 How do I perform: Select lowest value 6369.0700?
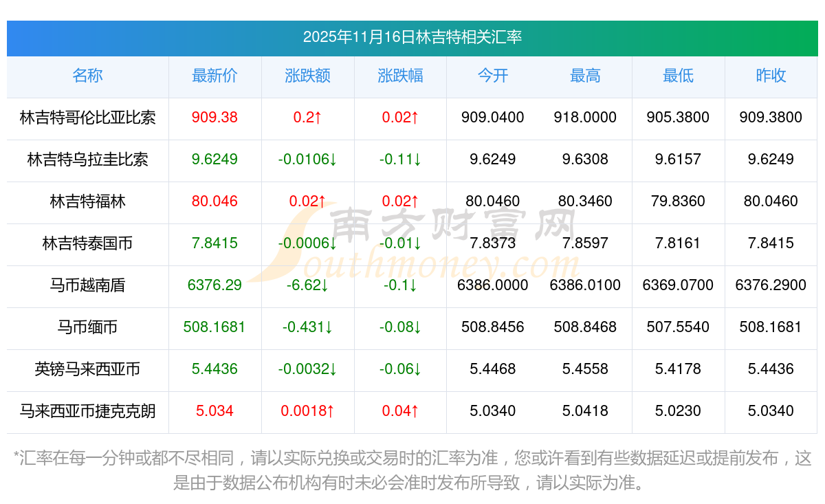(678, 285)
